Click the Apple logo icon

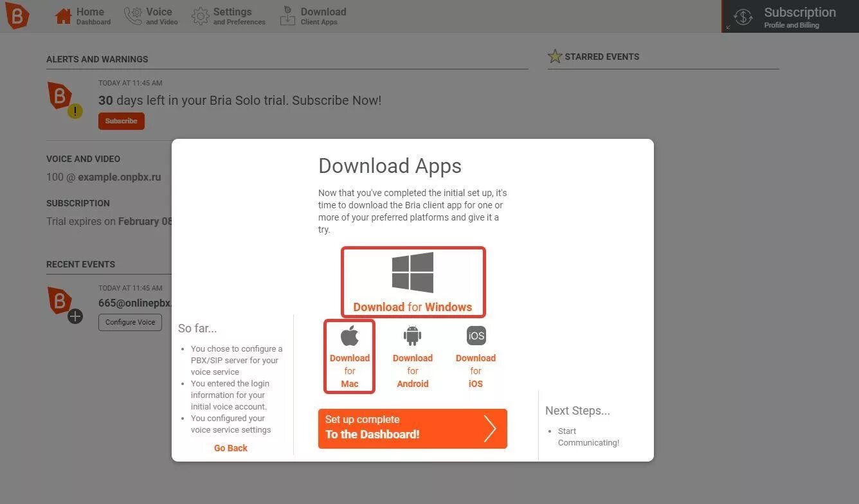pyautogui.click(x=349, y=336)
